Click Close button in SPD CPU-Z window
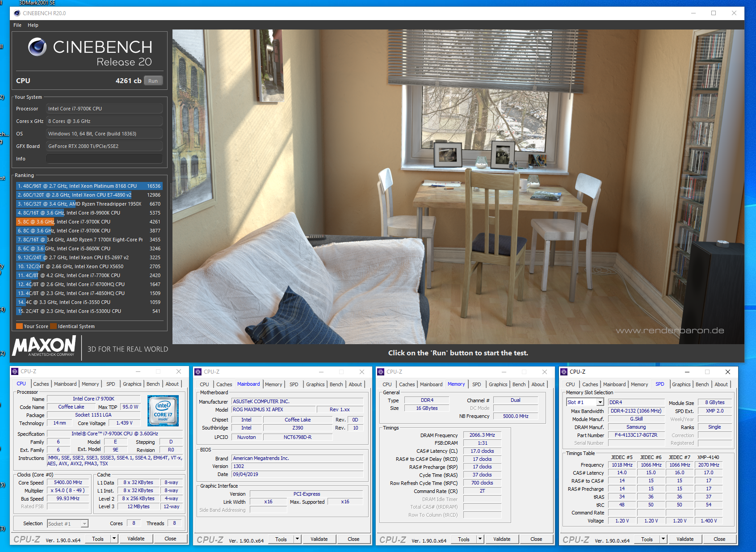The height and width of the screenshot is (552, 756). tap(719, 539)
